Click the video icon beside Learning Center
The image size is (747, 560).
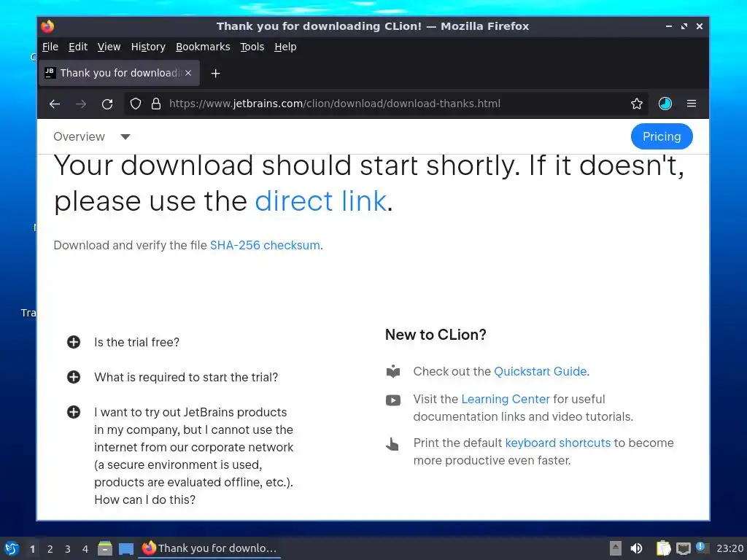tap(393, 400)
